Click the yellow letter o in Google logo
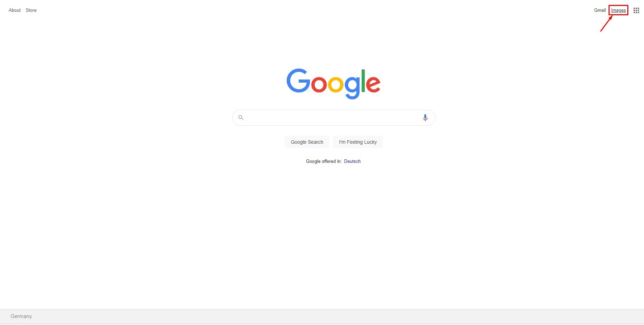Screen dimensions: 644x325 pyautogui.click(x=336, y=84)
